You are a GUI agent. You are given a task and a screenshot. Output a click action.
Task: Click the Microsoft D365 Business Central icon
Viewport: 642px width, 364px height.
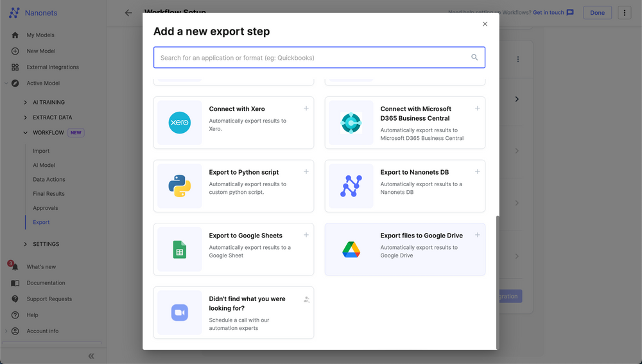351,123
